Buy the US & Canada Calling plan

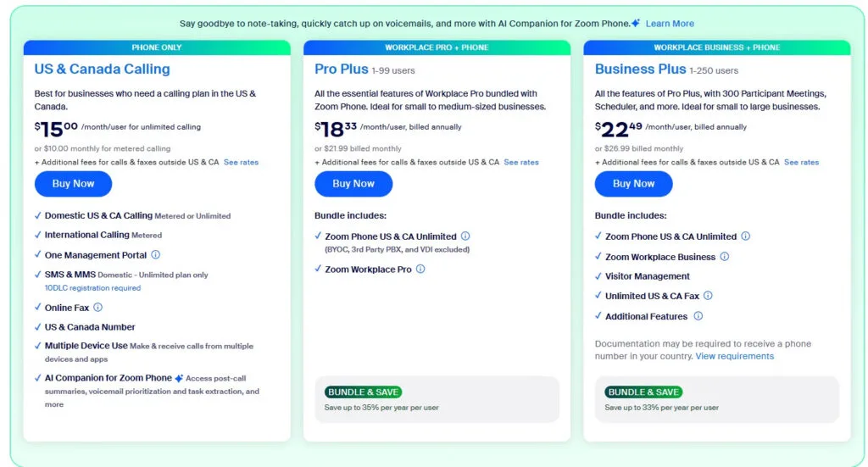click(73, 184)
